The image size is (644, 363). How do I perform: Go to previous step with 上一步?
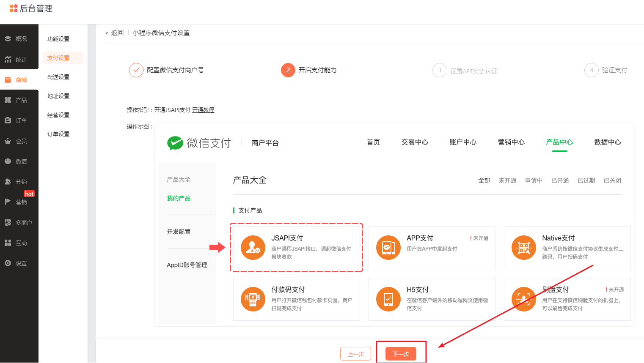355,354
